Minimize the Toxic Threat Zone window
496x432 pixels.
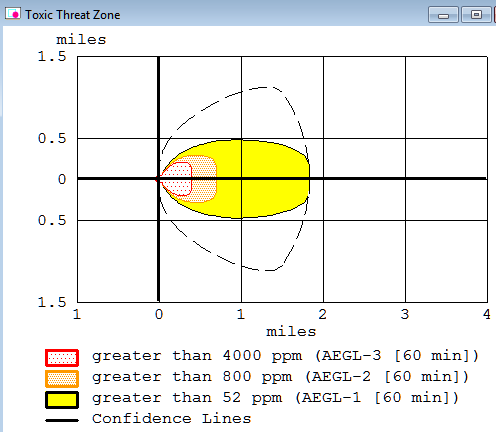pyautogui.click(x=443, y=15)
